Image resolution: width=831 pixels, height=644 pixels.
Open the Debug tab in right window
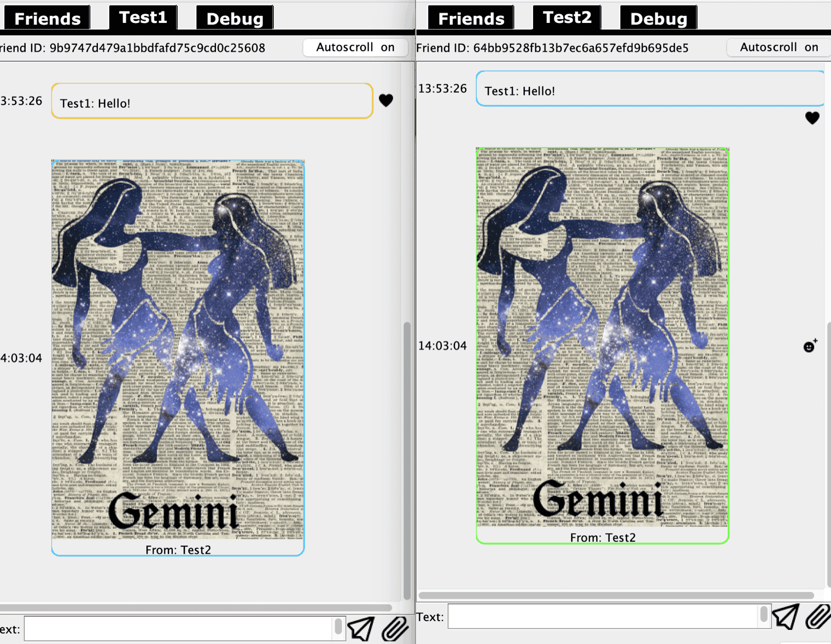tap(659, 18)
